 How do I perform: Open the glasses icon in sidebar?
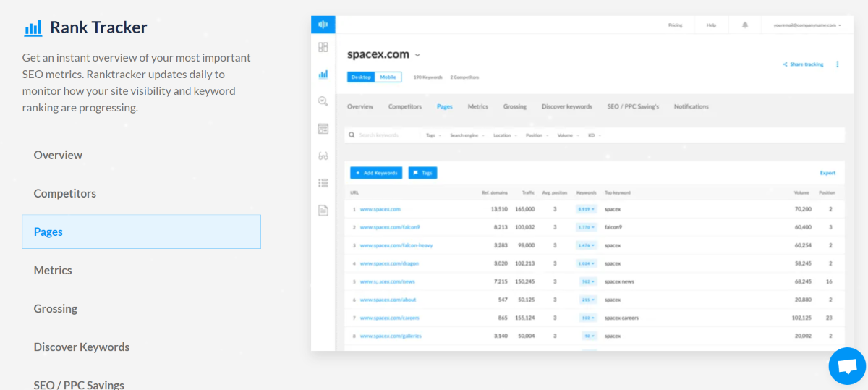(x=323, y=156)
